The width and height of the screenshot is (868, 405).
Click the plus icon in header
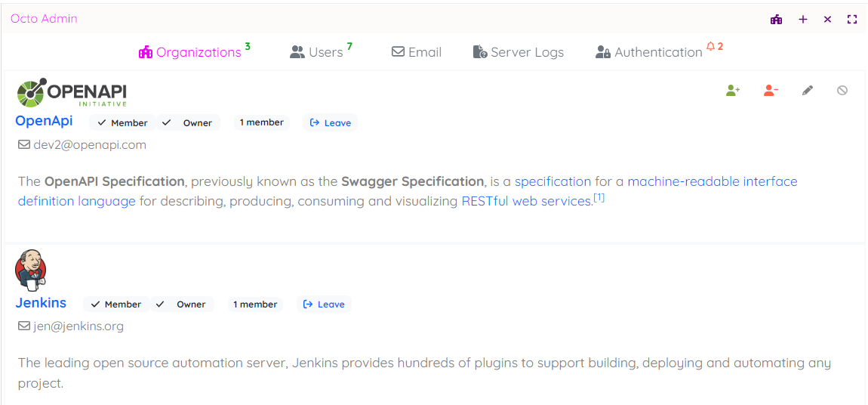803,19
